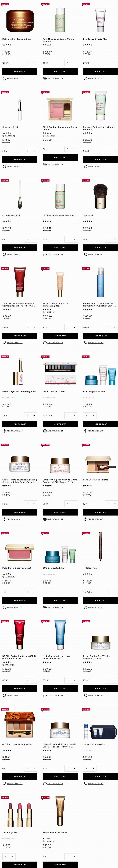Image resolution: width=118 pixels, height=868 pixels.
Task: Open quantity dropdown for Pore Minimizing Serum
Action: pyautogui.click(x=71, y=63)
